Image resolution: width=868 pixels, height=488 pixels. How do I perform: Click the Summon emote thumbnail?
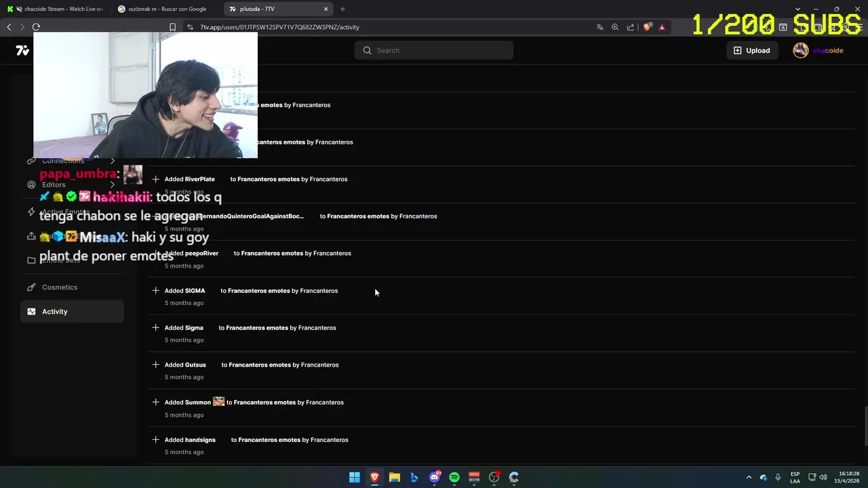click(x=218, y=402)
